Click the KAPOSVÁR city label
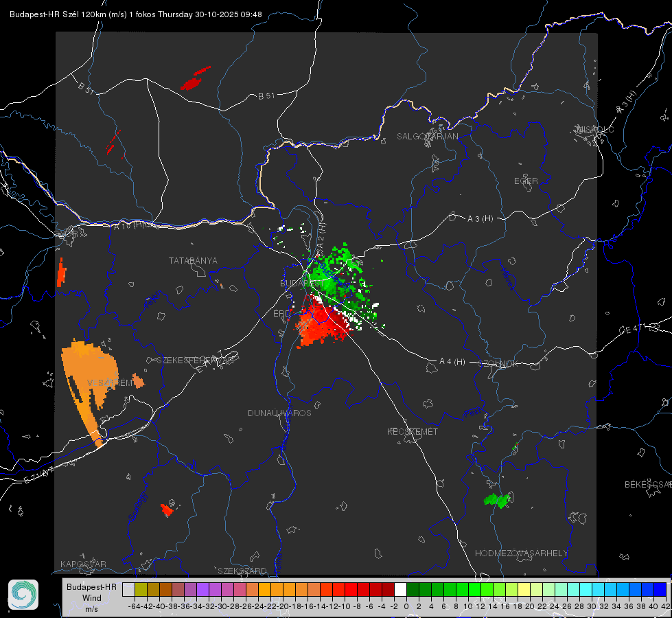The height and width of the screenshot is (618, 672). 83,564
